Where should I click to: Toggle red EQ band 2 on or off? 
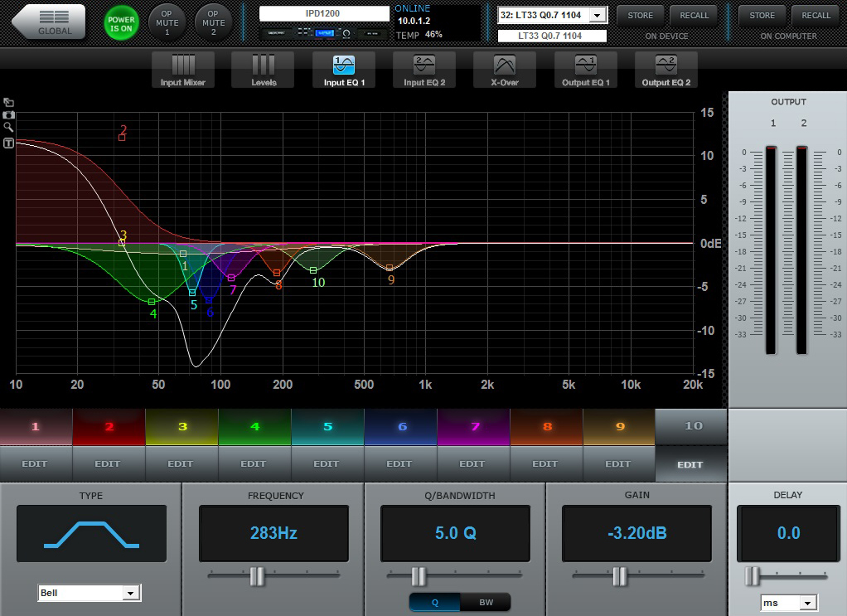coord(109,427)
